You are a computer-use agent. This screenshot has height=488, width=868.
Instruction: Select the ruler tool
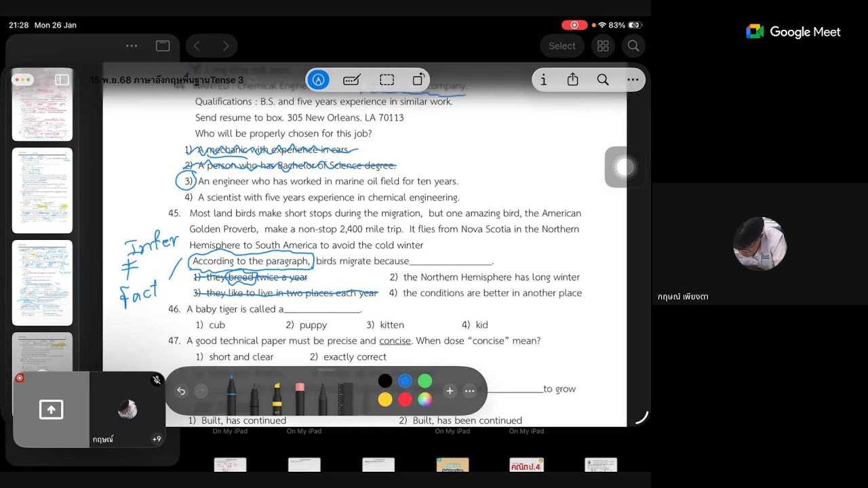[346, 398]
